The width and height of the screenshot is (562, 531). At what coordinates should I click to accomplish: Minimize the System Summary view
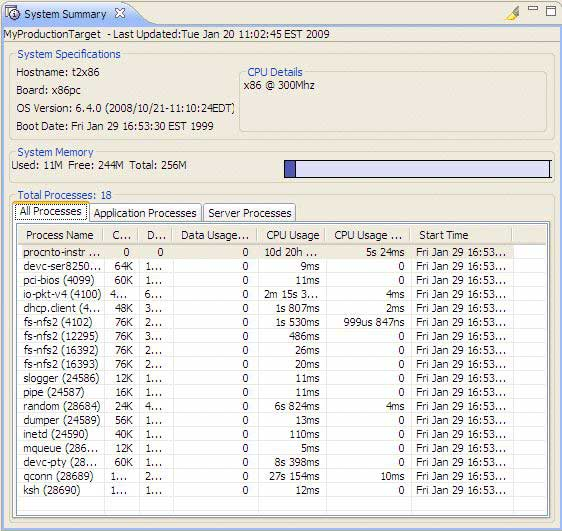coord(533,8)
